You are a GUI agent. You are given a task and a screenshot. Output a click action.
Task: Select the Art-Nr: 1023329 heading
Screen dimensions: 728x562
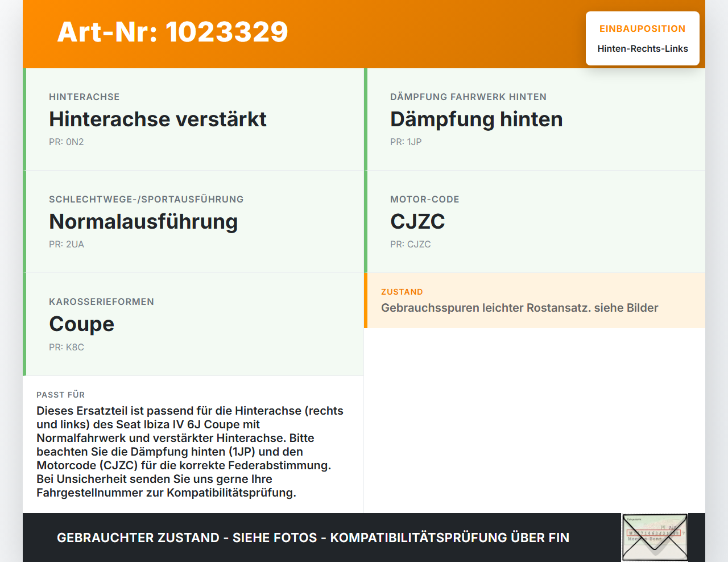click(x=172, y=32)
